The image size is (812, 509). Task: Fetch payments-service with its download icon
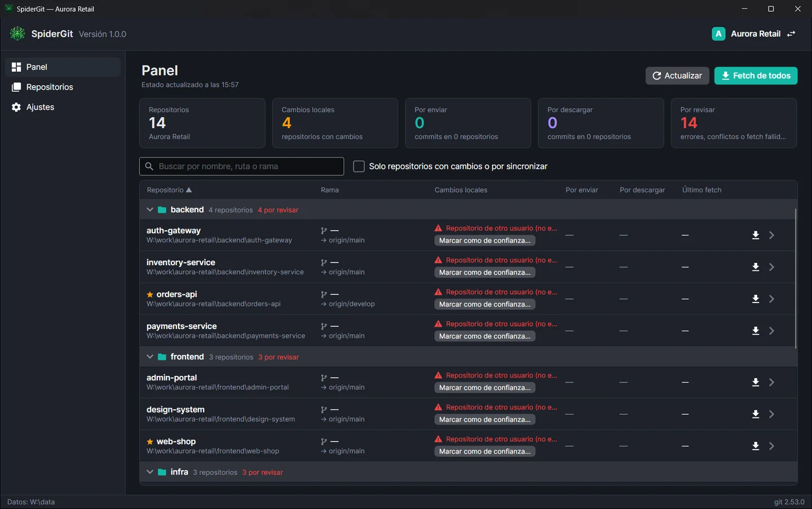pyautogui.click(x=756, y=331)
